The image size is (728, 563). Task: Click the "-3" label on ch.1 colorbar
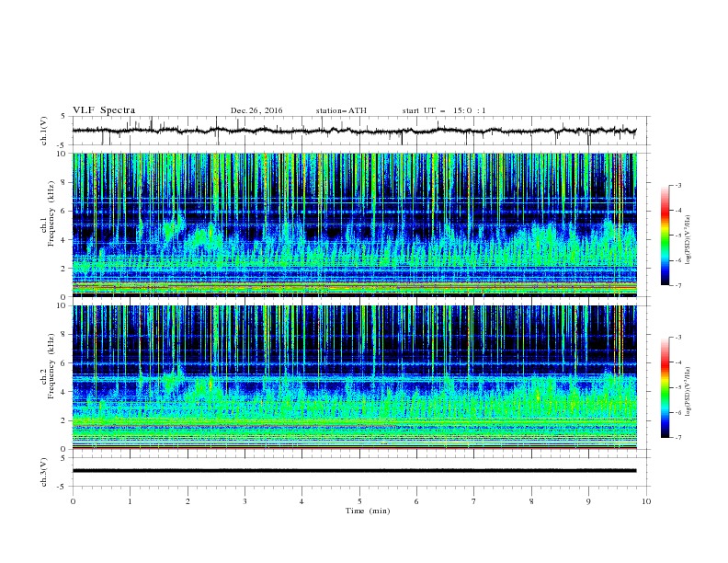678,185
